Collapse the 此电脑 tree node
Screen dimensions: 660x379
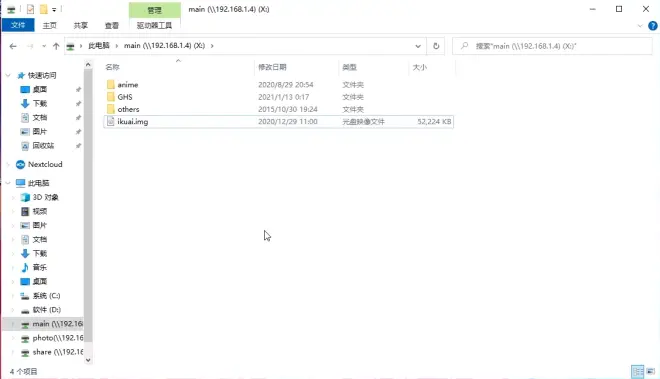[8, 183]
